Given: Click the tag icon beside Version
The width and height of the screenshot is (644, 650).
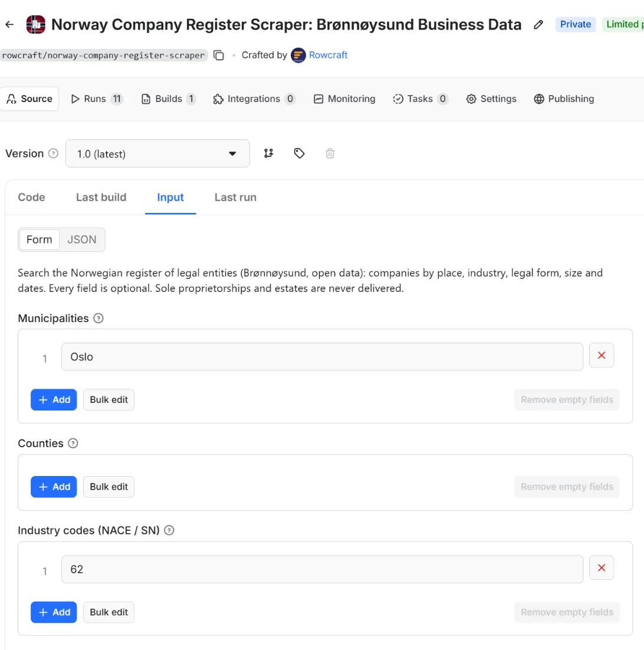Looking at the screenshot, I should 299,153.
